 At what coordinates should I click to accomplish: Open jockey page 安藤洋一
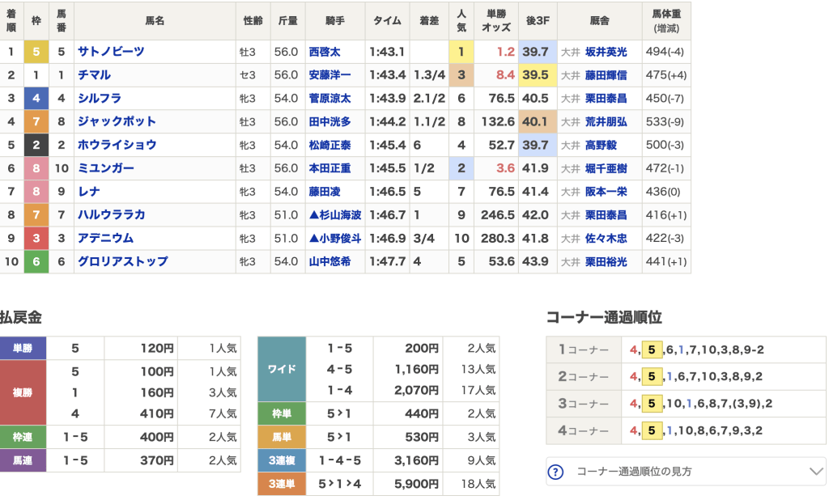click(330, 75)
